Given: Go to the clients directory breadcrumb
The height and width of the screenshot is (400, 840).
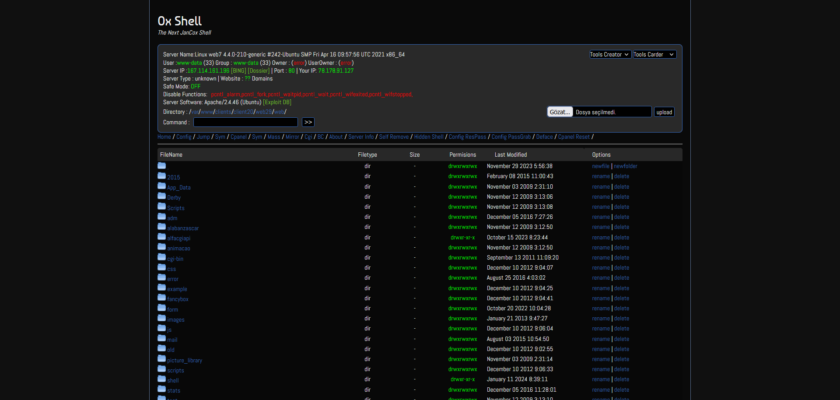Looking at the screenshot, I should pos(223,112).
